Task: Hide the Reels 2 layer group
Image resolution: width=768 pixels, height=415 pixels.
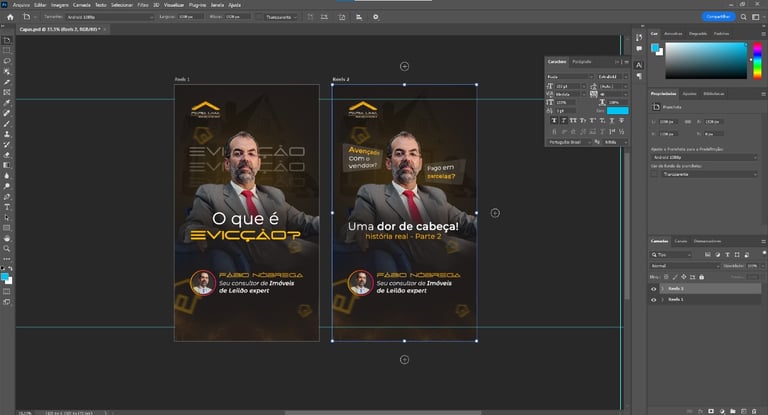Action: 653,289
